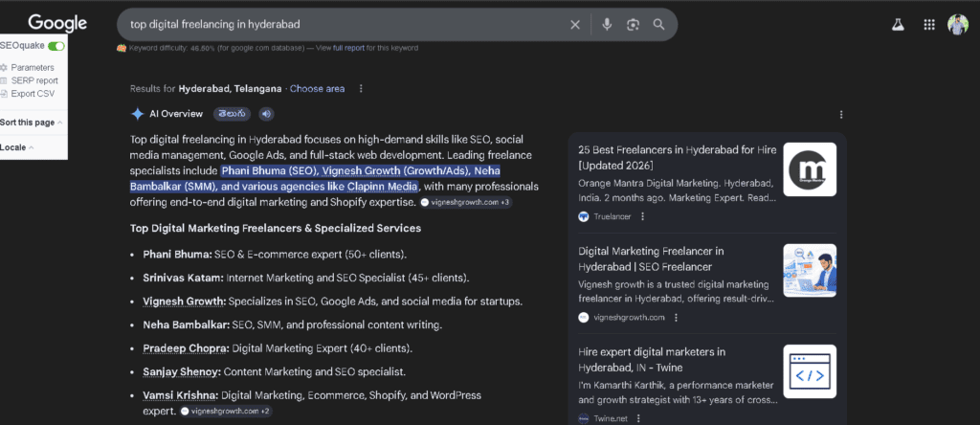Click the AI Overview sparkle icon
The height and width of the screenshot is (425, 980).
[x=138, y=114]
